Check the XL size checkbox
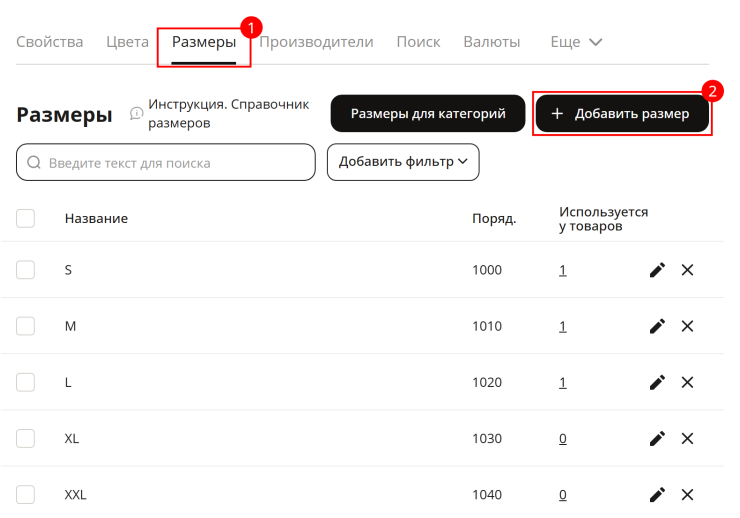 (x=25, y=438)
